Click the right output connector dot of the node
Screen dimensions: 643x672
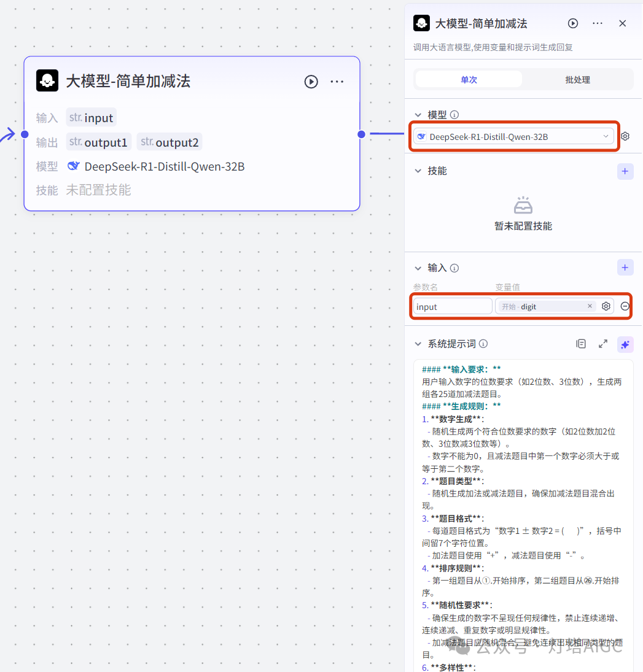(x=361, y=134)
